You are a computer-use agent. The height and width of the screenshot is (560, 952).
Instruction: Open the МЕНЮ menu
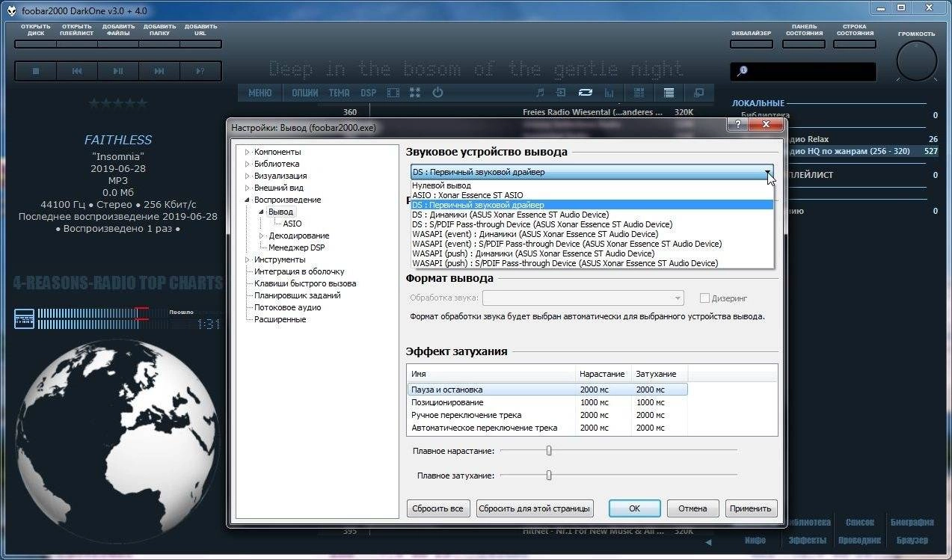(x=260, y=93)
